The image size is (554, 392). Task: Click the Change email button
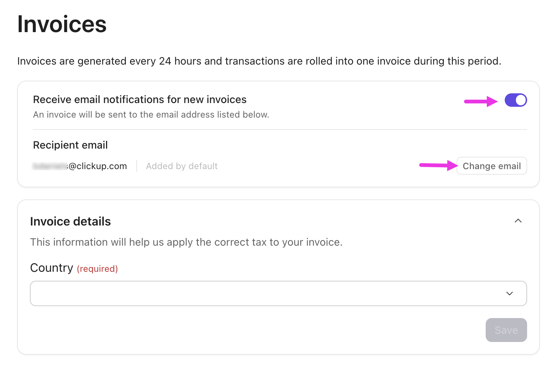point(491,166)
